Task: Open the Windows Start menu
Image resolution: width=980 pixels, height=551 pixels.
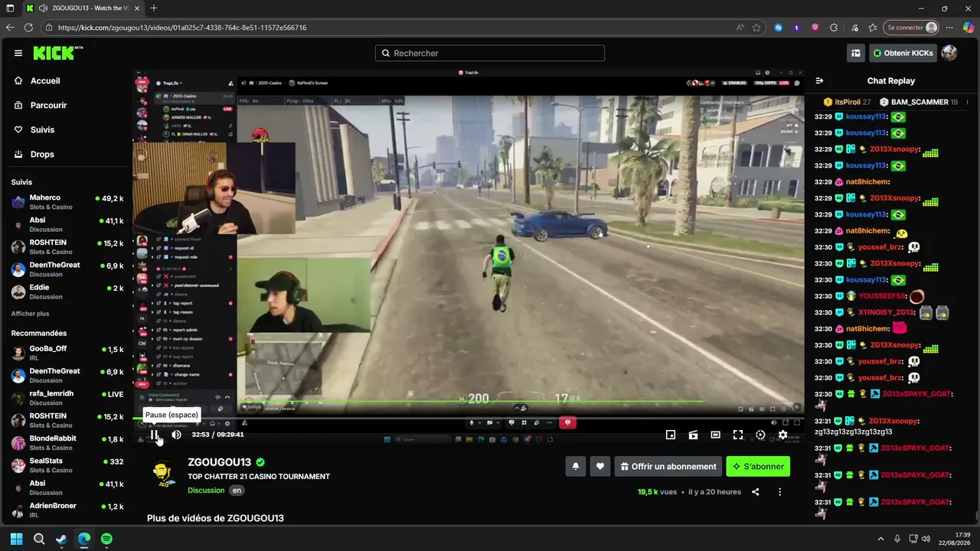Action: pyautogui.click(x=16, y=539)
